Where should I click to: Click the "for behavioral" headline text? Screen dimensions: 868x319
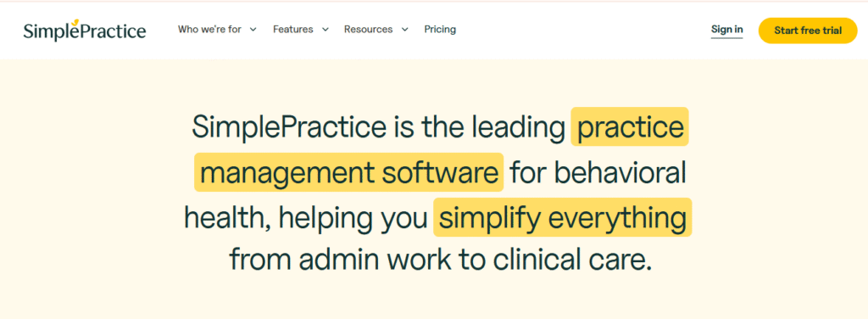[x=598, y=172]
